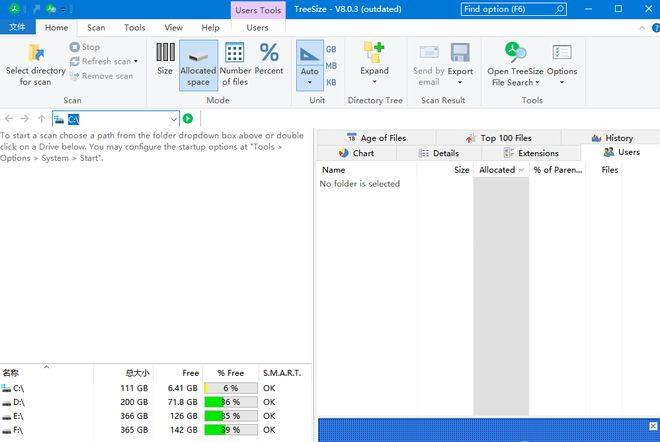
Task: Sort by Name column header
Action: [x=366, y=170]
